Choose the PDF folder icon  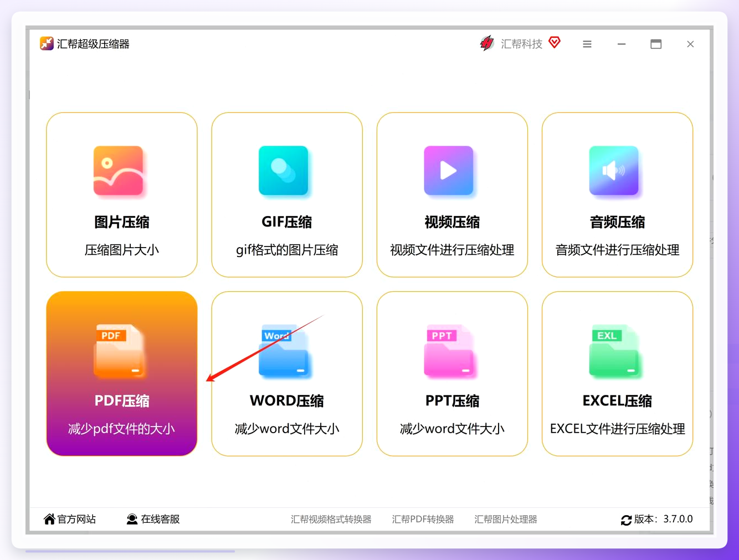(120, 351)
